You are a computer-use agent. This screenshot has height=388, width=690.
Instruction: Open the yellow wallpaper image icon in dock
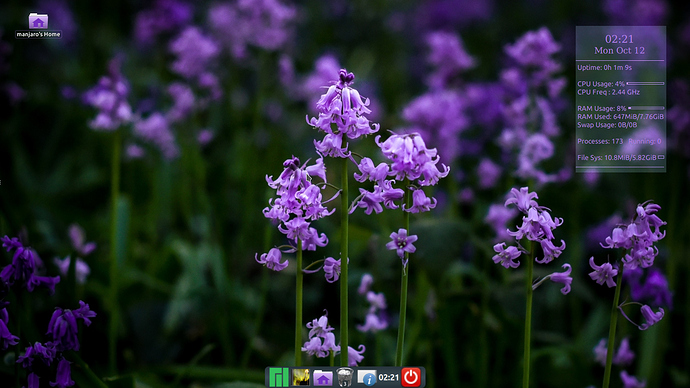pyautogui.click(x=301, y=377)
